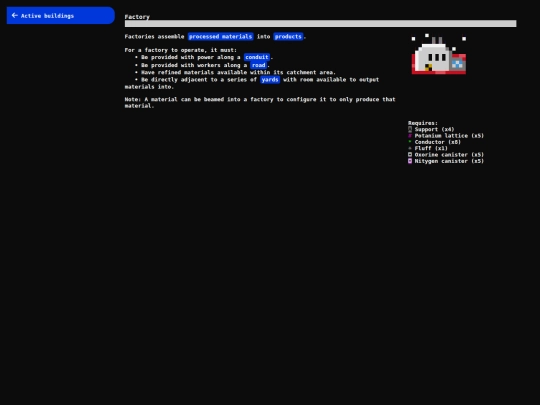Select Nitygen canister (x5) text
The width and height of the screenshot is (540, 405).
(449, 161)
